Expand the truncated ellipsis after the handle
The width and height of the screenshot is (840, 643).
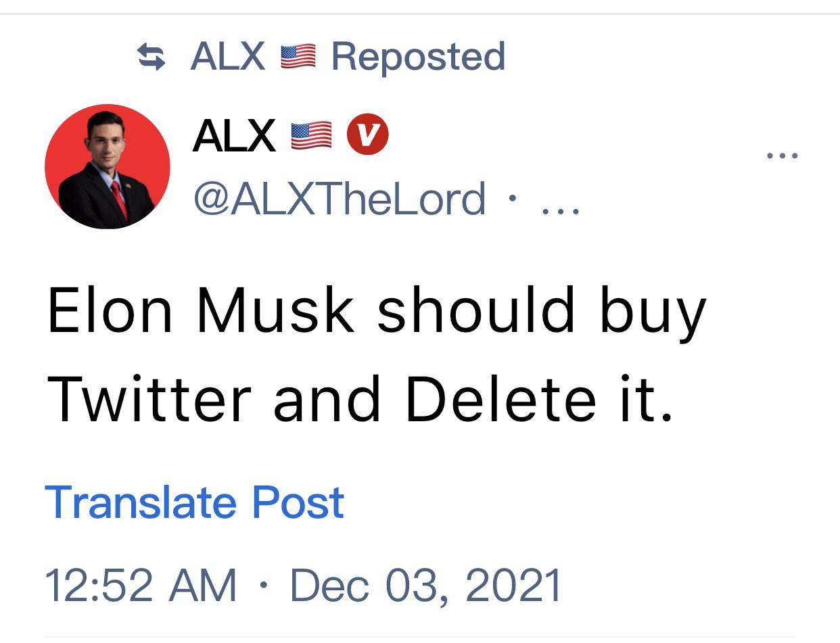click(561, 200)
